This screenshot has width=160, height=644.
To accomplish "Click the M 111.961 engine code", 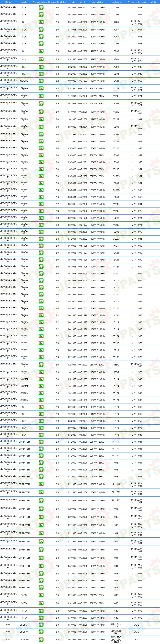I will point(137,204).
